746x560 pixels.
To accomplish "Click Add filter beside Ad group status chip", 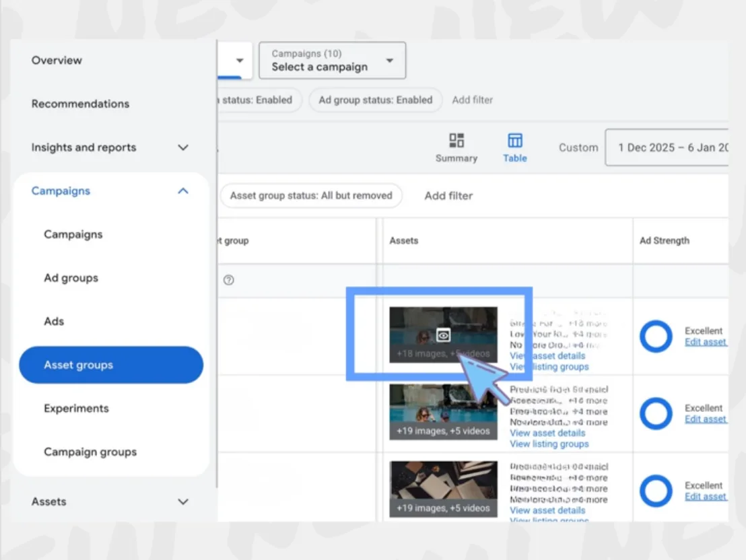I will 473,100.
